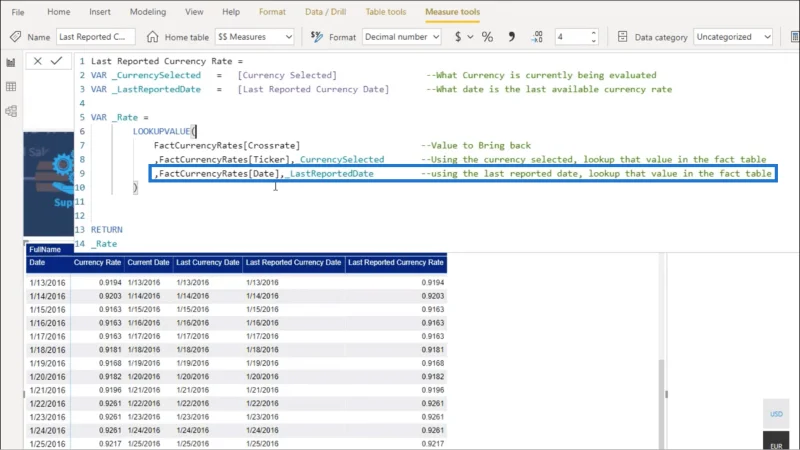This screenshot has width=800, height=450.
Task: Increase decimal places with up arrow
Action: click(x=593, y=33)
